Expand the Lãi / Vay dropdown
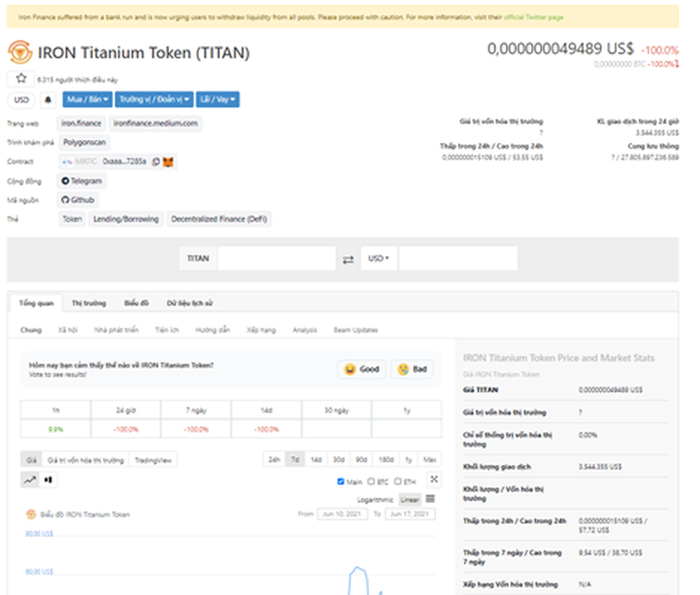This screenshot has height=595, width=700. tap(218, 100)
